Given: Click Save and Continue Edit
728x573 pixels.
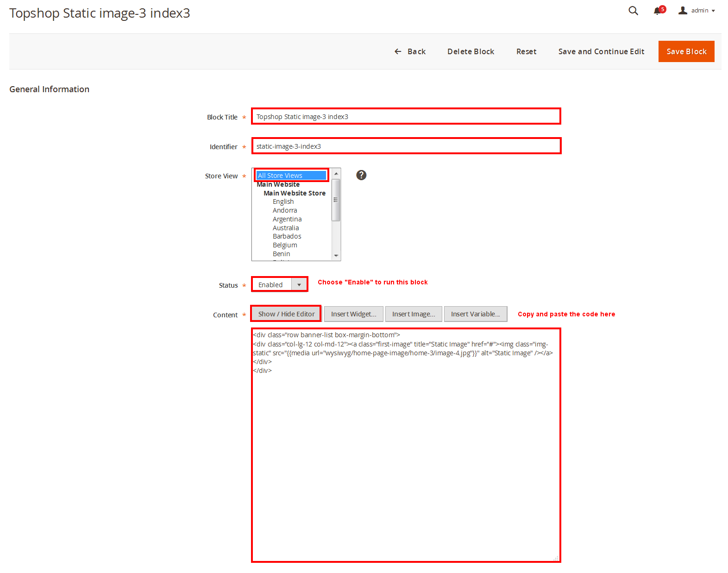Looking at the screenshot, I should 601,51.
